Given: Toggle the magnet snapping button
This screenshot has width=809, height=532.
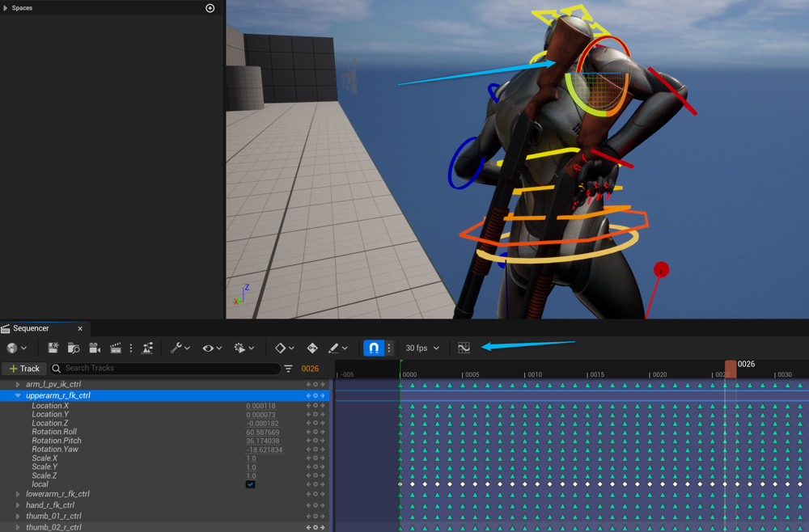Looking at the screenshot, I should coord(373,348).
